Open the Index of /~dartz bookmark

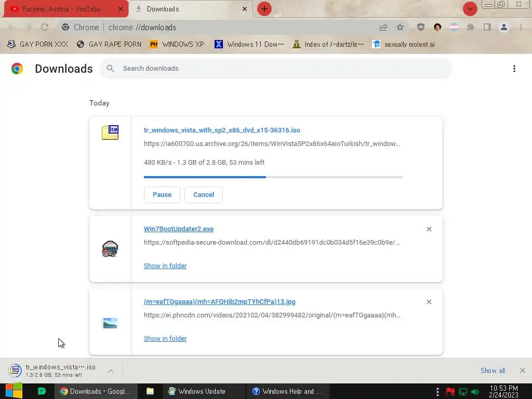(328, 44)
